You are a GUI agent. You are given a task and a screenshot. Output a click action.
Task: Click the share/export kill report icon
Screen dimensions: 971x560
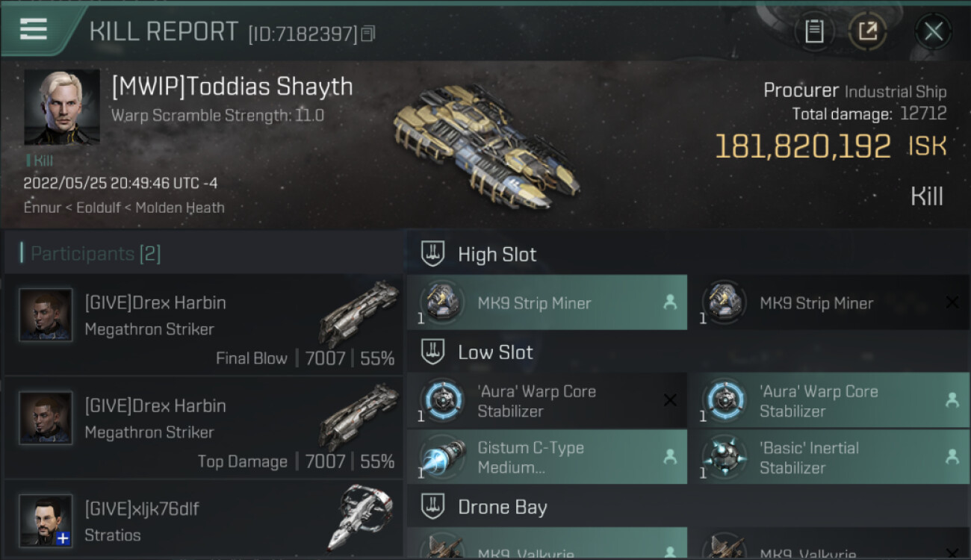(x=867, y=31)
